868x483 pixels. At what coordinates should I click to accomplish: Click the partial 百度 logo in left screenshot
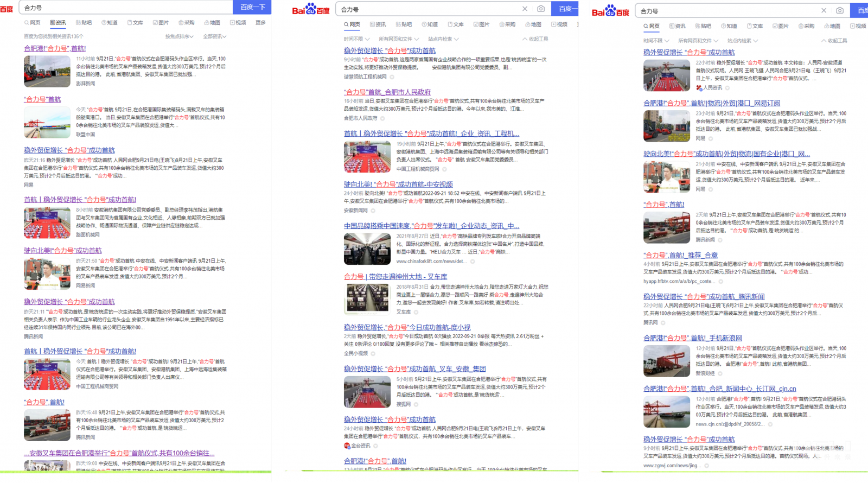pyautogui.click(x=7, y=9)
